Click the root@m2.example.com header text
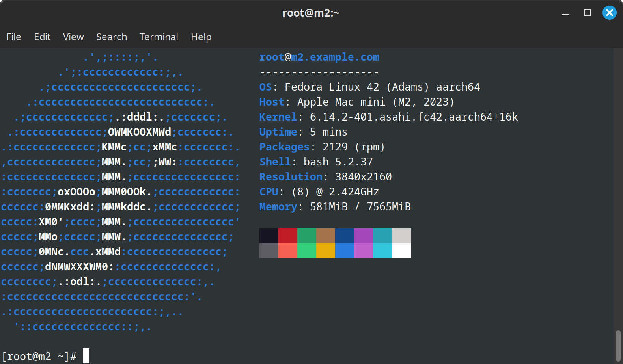This screenshot has height=364, width=623. click(319, 58)
